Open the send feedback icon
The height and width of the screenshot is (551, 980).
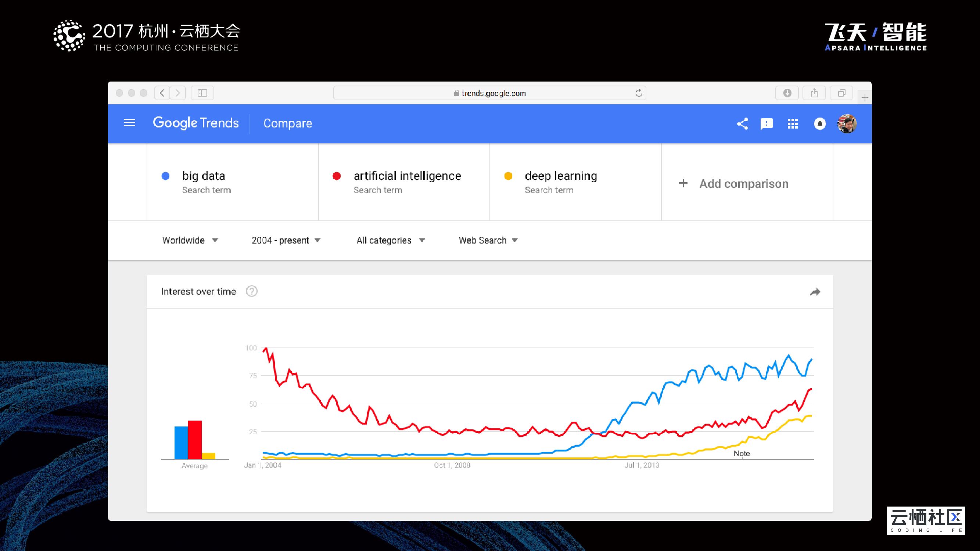point(766,124)
